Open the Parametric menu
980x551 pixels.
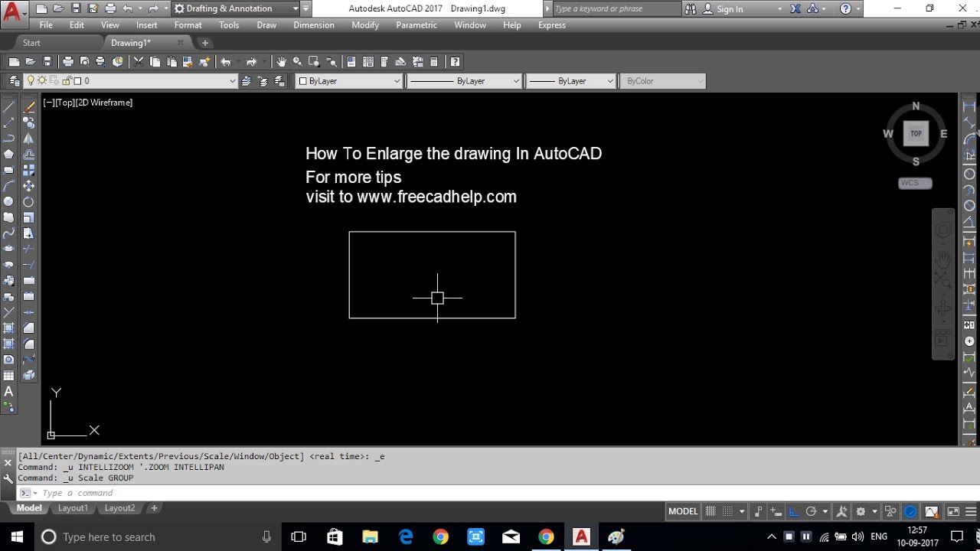coord(418,25)
